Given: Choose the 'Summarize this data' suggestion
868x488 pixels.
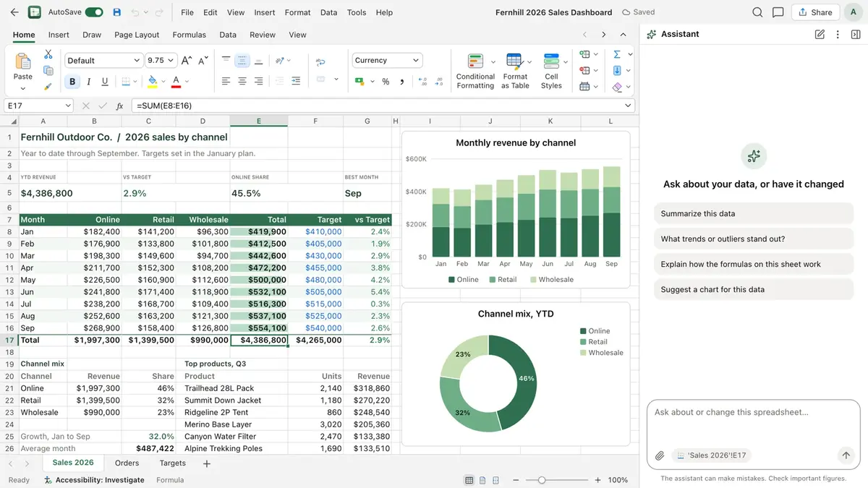Looking at the screenshot, I should click(x=753, y=214).
